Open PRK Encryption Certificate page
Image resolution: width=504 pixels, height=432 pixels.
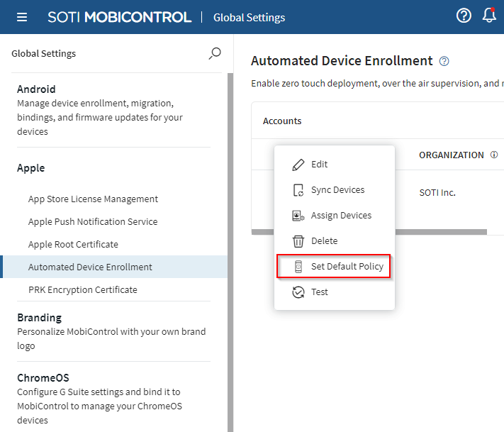[x=83, y=290]
